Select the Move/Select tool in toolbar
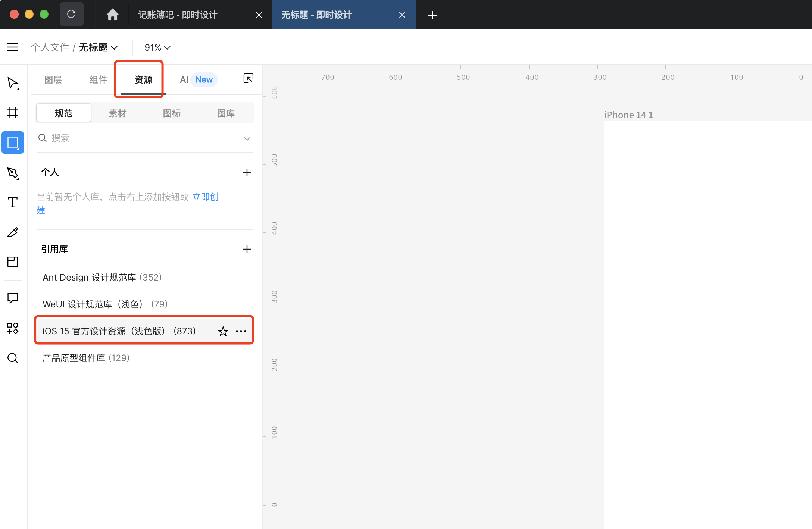Screen dimensions: 812x529 click(x=13, y=83)
